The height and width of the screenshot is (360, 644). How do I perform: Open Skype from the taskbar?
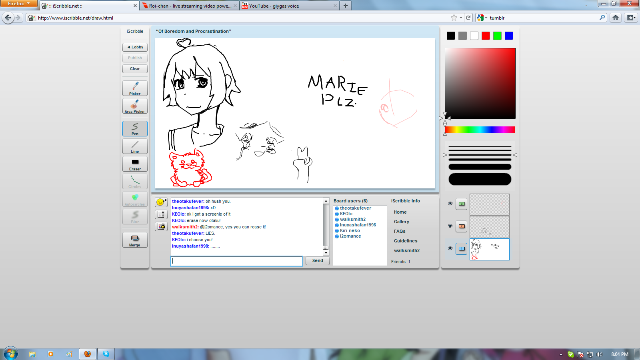coord(106,354)
